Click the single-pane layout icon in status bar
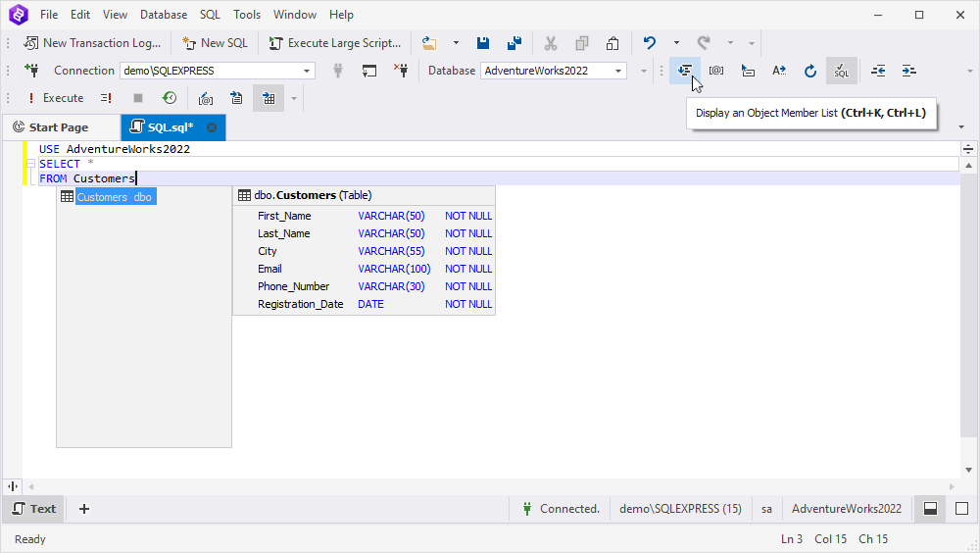980x553 pixels. [x=962, y=509]
